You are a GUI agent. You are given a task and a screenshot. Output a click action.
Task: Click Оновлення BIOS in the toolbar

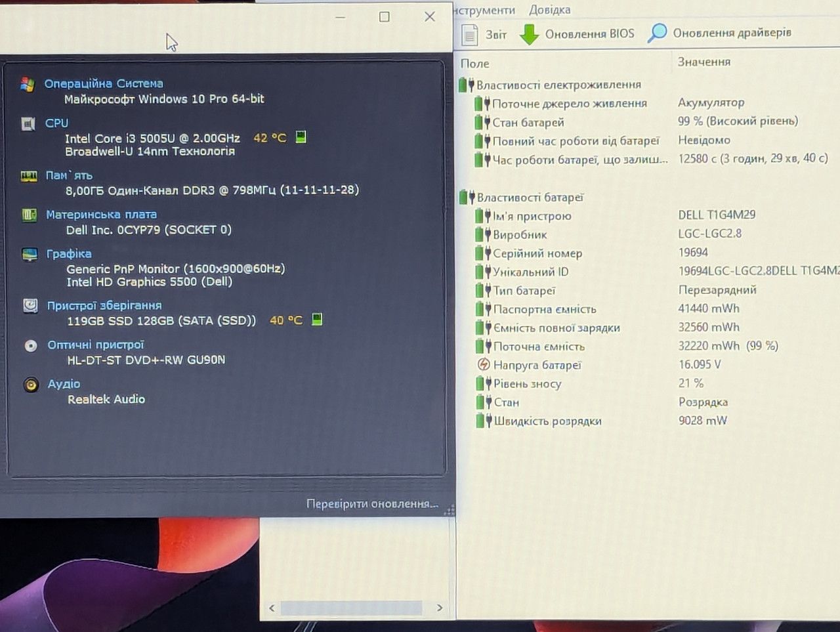pyautogui.click(x=577, y=33)
